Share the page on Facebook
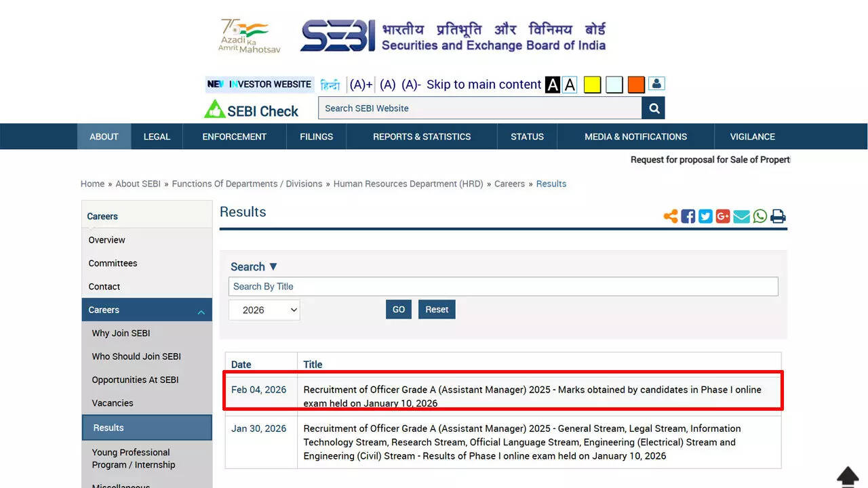 (688, 216)
